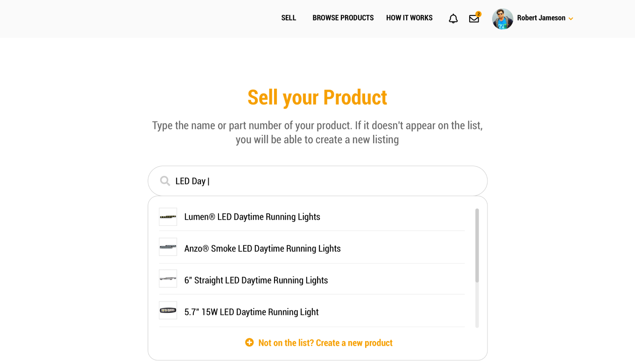Open the Robert Jameson account menu

coord(541,18)
